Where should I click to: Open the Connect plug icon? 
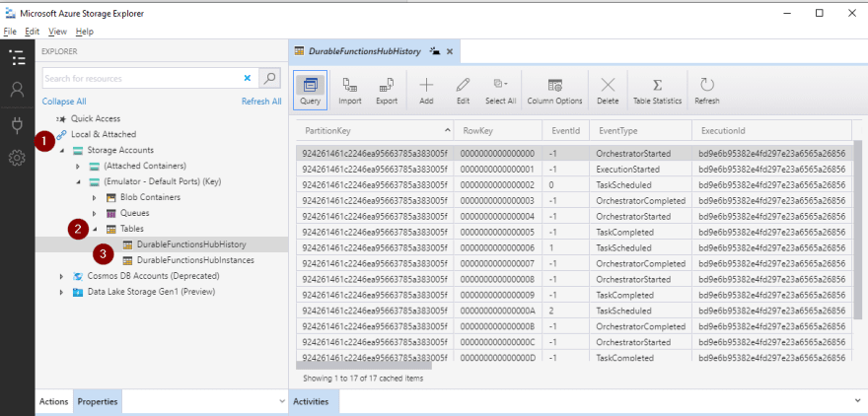17,125
